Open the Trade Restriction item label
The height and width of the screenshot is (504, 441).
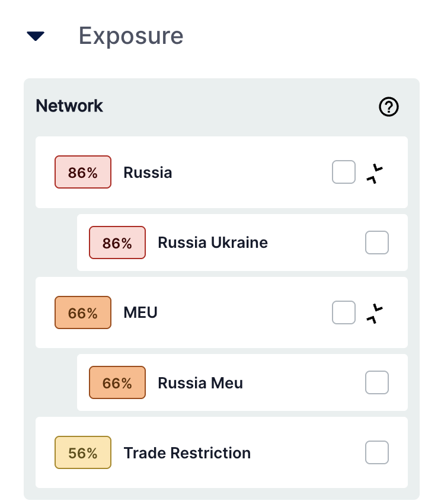coord(187,453)
